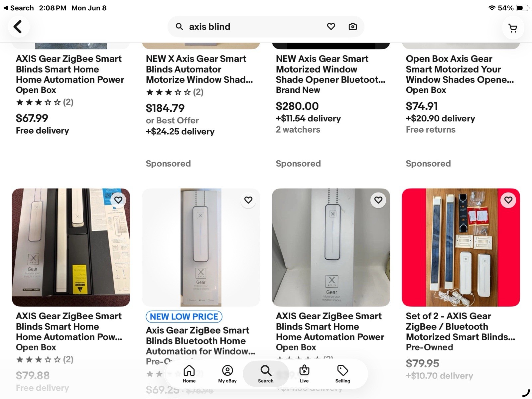This screenshot has height=399, width=532.
Task: Favorite the third AXIS Gear box listing
Action: coord(378,200)
